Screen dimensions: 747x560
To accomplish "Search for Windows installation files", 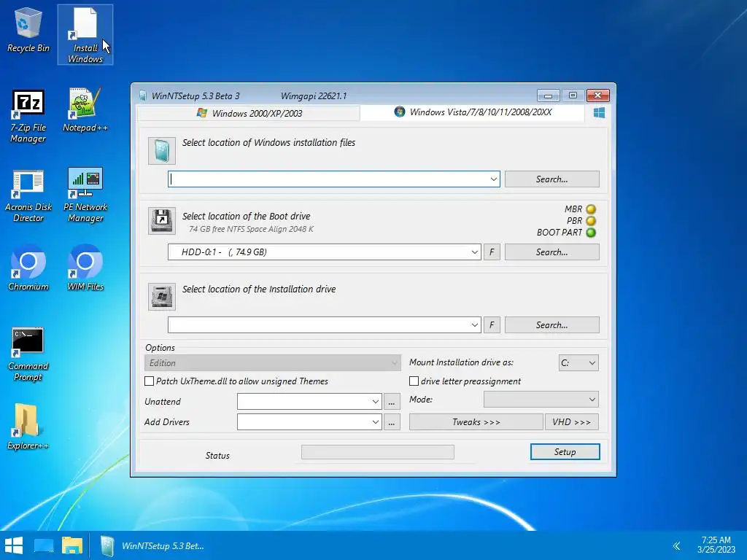I will [551, 179].
